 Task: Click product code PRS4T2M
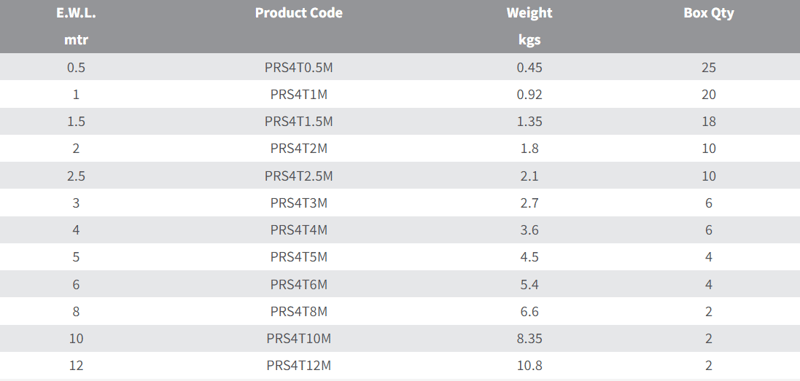pyautogui.click(x=298, y=148)
